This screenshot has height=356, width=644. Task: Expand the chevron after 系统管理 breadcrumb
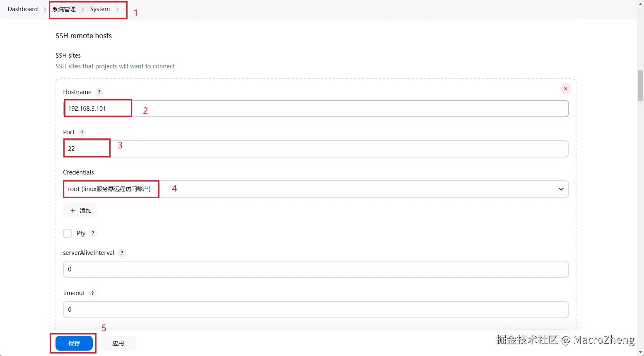pos(83,9)
